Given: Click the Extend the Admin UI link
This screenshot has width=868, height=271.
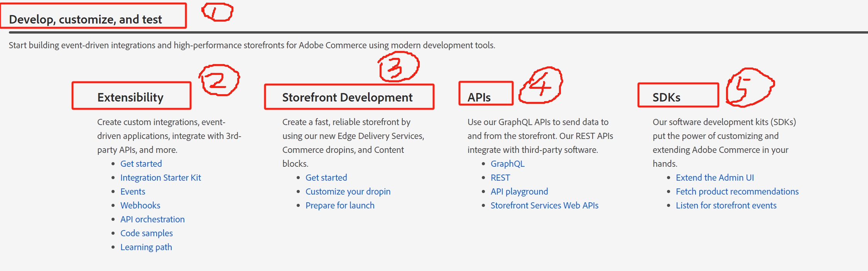Looking at the screenshot, I should click(x=714, y=178).
